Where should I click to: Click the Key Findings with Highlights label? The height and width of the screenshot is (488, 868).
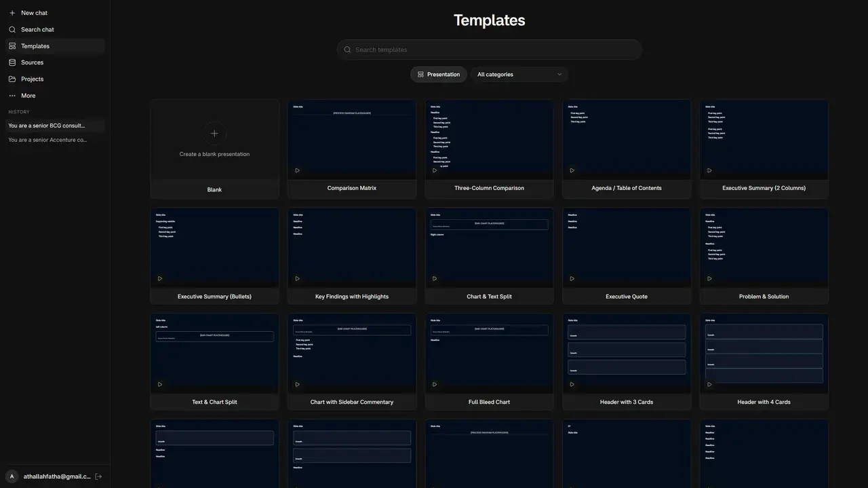(352, 297)
